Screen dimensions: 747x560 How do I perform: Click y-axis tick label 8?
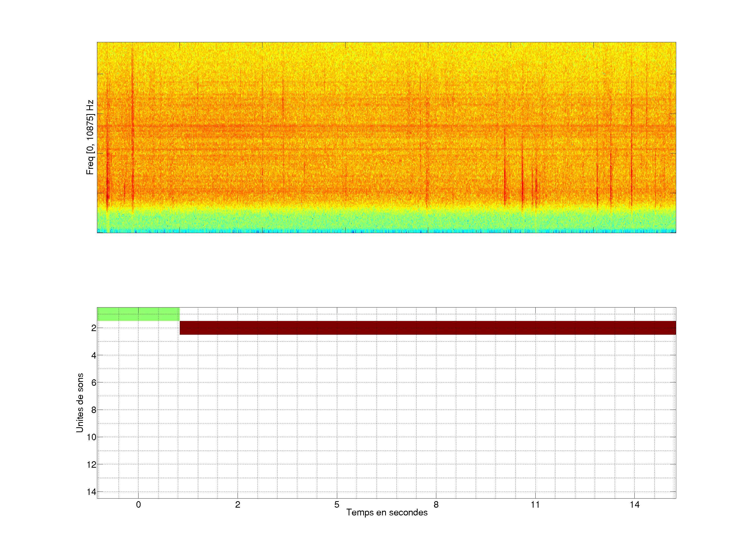pyautogui.click(x=94, y=410)
